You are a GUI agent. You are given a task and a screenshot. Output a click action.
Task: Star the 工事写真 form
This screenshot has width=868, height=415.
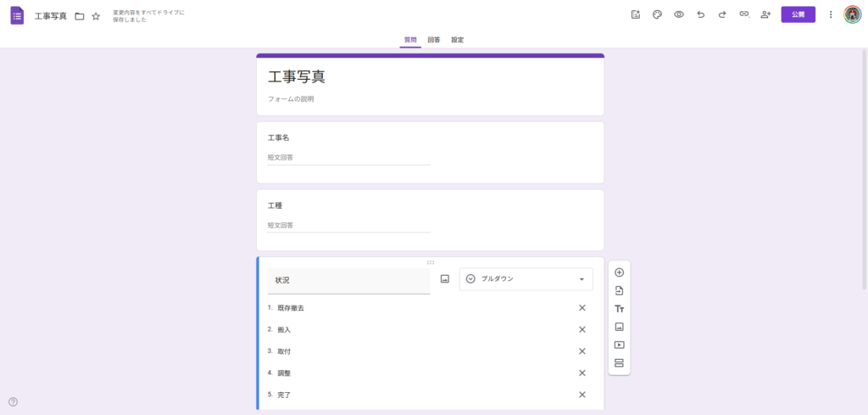pos(96,16)
